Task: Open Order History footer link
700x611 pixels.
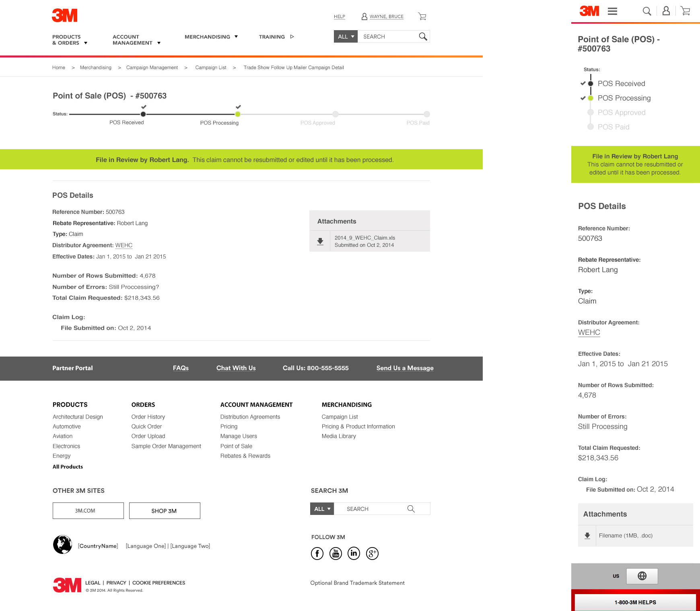Action: point(148,417)
